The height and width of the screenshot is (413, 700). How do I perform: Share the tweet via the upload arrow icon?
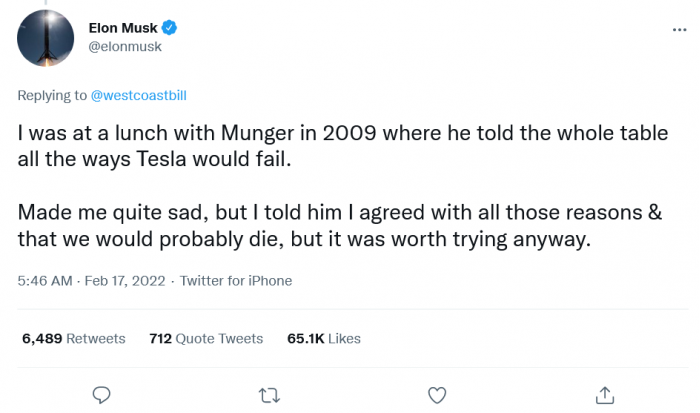coord(604,393)
